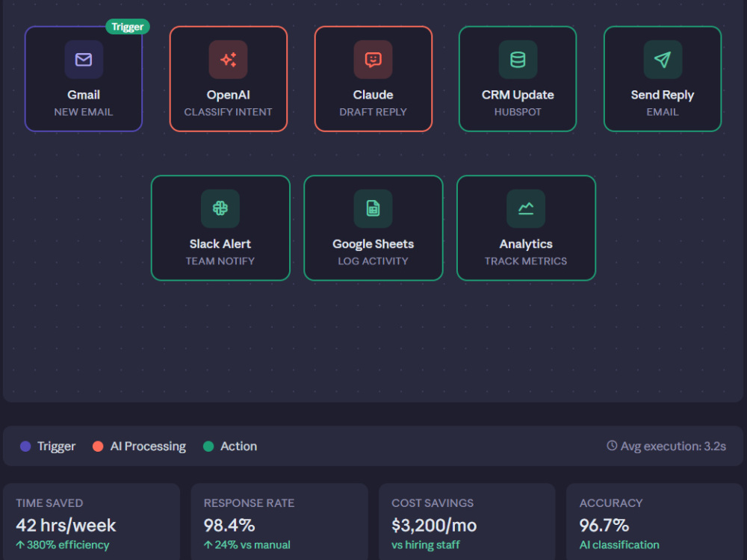The image size is (747, 560).
Task: Click the EMAIL subtitle under Send Reply
Action: coord(663,112)
